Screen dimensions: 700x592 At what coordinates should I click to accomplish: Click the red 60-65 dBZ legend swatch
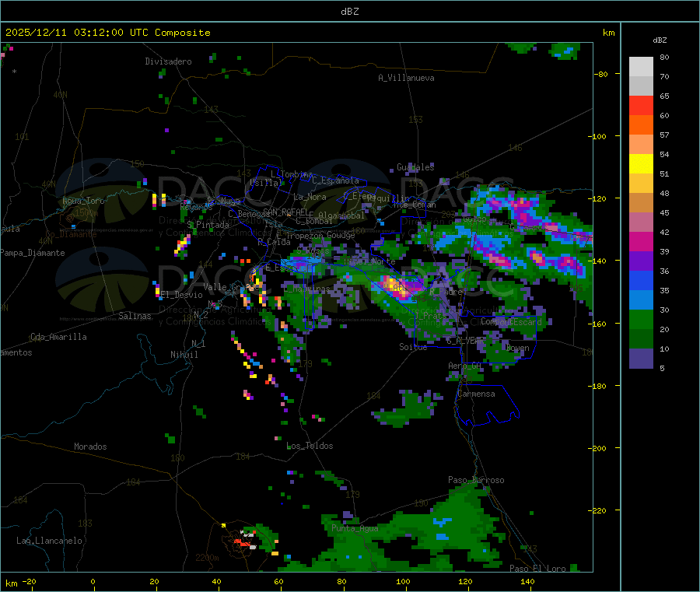coord(641,105)
